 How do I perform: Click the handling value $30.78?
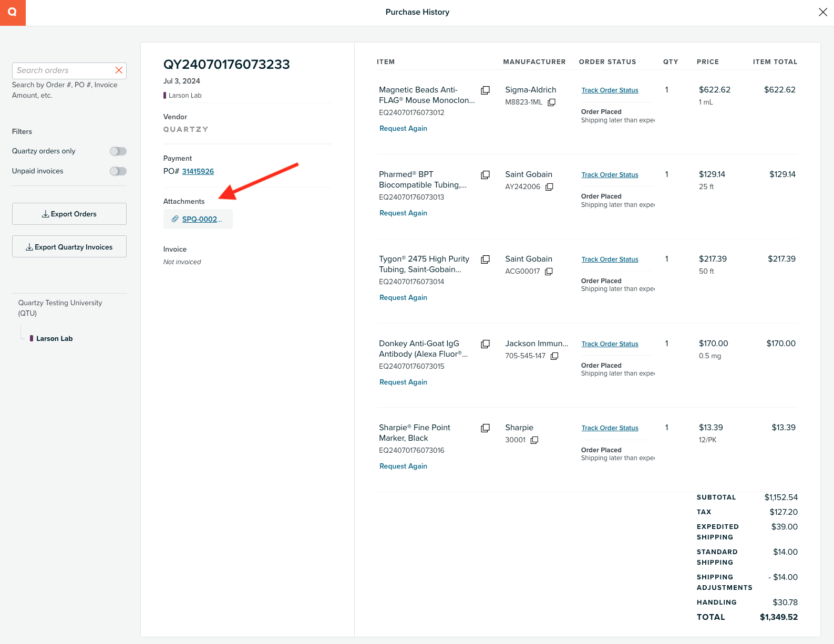[785, 603]
